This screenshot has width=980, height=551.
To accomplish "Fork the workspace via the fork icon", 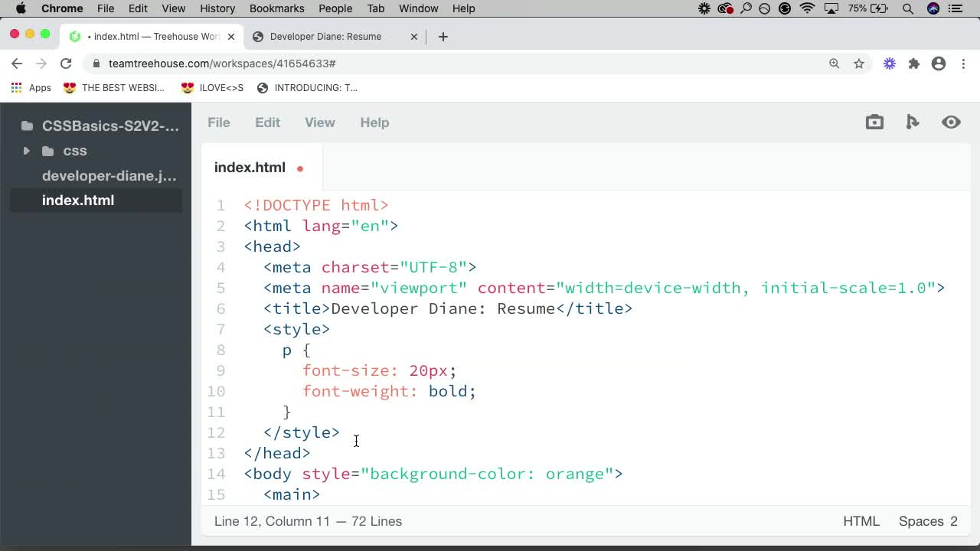I will click(x=913, y=122).
